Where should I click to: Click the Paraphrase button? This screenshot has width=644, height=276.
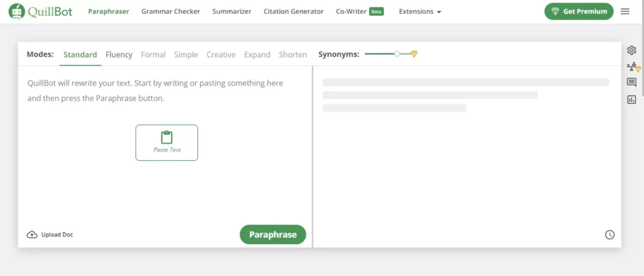(x=273, y=235)
